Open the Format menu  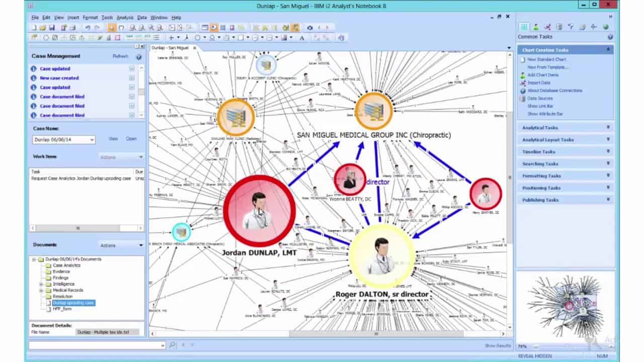(91, 18)
